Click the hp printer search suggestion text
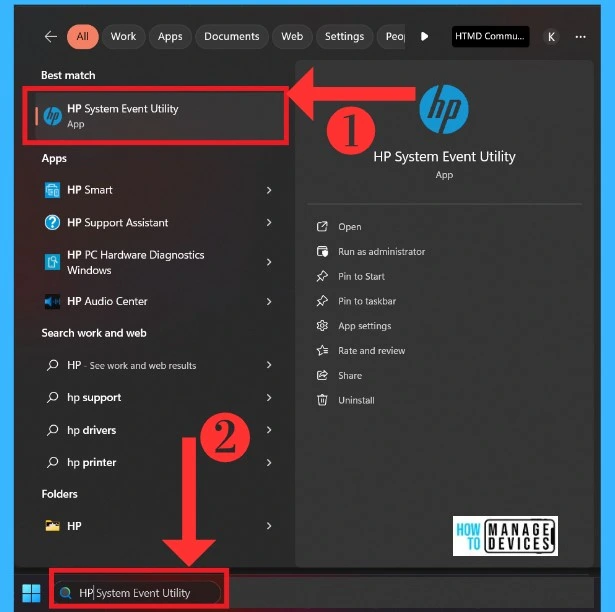 (91, 463)
